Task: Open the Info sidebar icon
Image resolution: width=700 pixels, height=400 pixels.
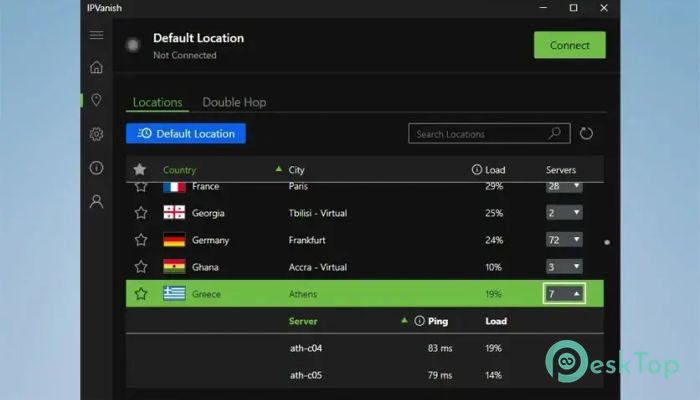Action: point(96,168)
